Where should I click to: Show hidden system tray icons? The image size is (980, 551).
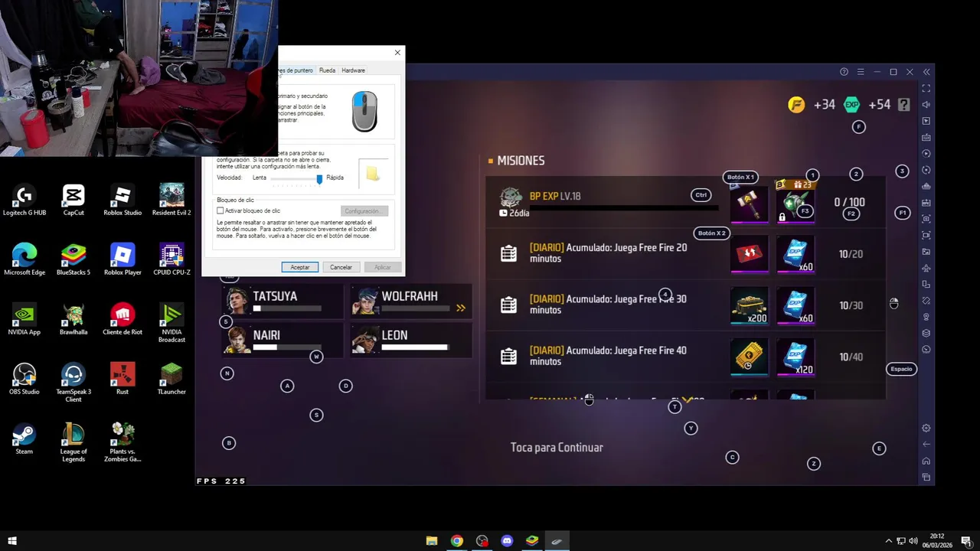pos(888,541)
